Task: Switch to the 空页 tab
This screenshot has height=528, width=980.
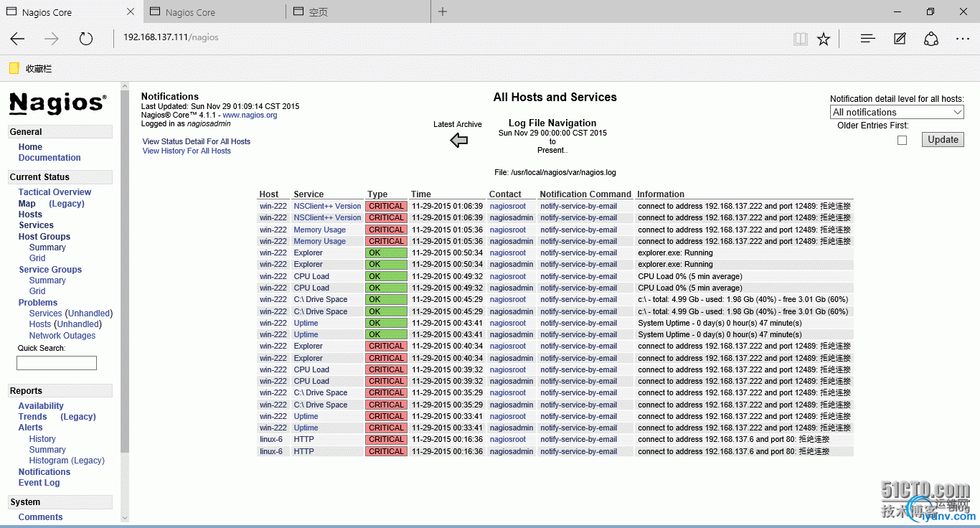Action: (357, 12)
